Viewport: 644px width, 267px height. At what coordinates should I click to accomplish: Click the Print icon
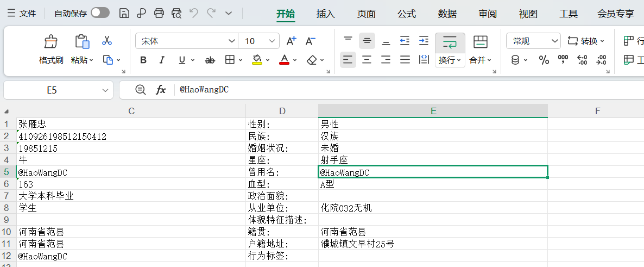point(159,13)
